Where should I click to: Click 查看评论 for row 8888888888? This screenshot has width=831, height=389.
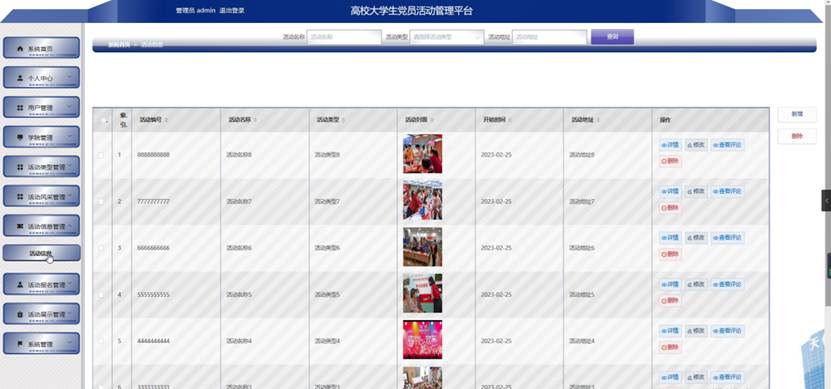[x=728, y=145]
